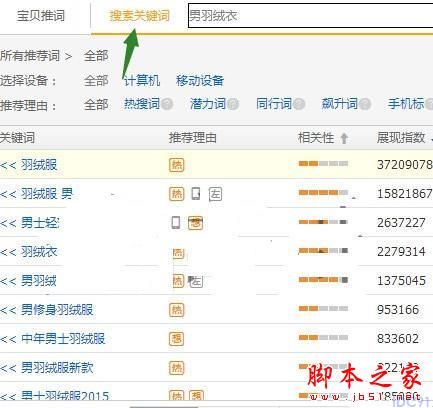Image resolution: width=433 pixels, height=408 pixels.
Task: Switch to the 宝贝推词 tab
Action: coord(41,15)
